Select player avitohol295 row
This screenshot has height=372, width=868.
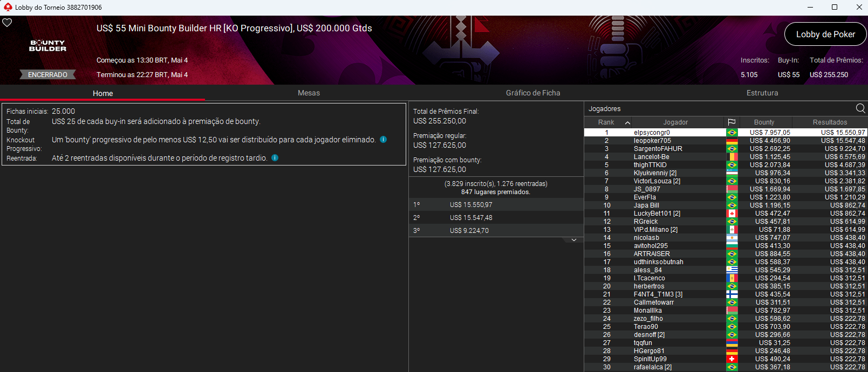coord(726,246)
